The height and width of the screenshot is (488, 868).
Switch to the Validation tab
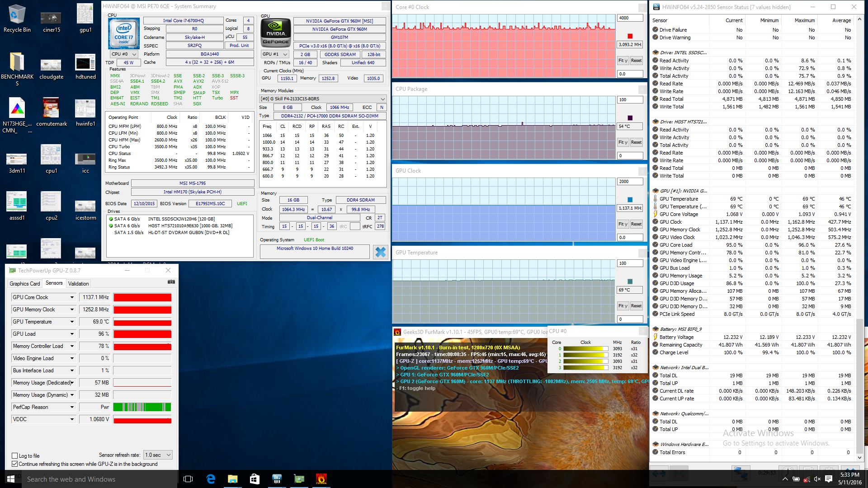click(78, 284)
